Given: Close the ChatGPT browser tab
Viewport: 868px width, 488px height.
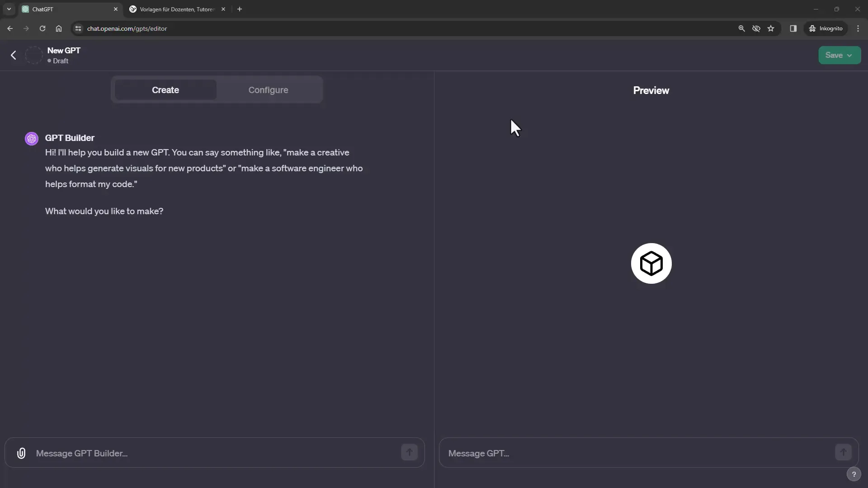Looking at the screenshot, I should [116, 9].
